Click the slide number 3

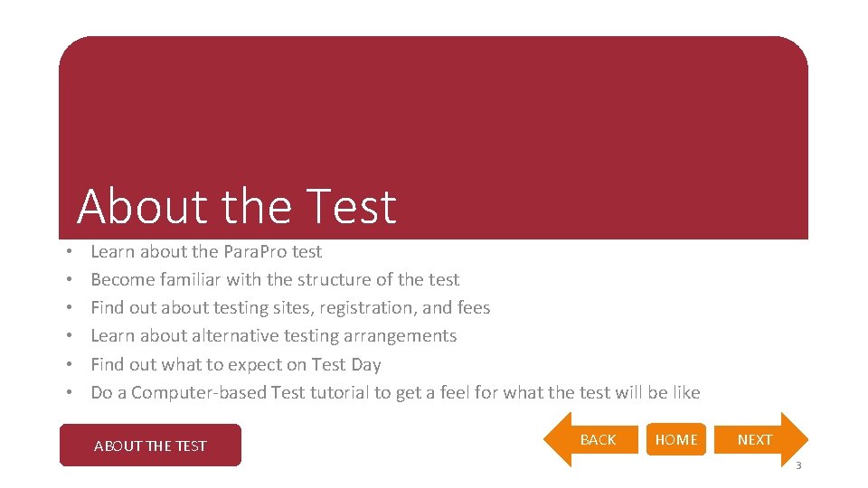coord(797,466)
